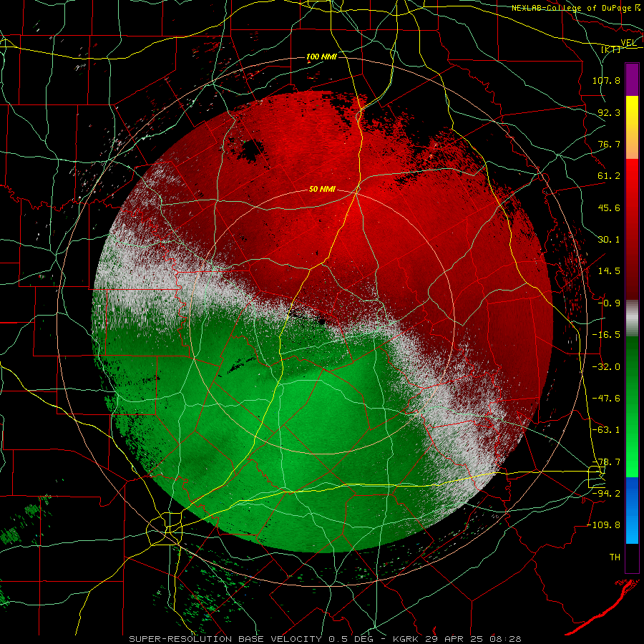Click the 92.3 velocity scale value
Image resolution: width=644 pixels, height=644 pixels.
[x=609, y=112]
